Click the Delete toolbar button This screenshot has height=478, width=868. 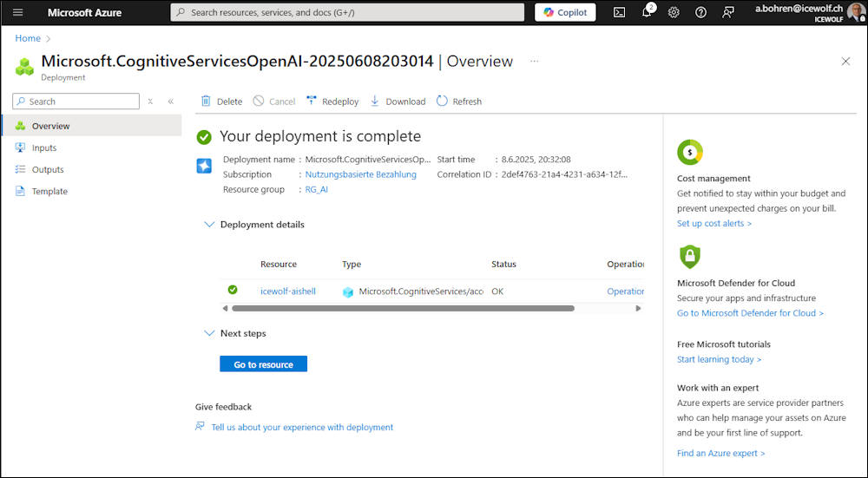point(221,101)
